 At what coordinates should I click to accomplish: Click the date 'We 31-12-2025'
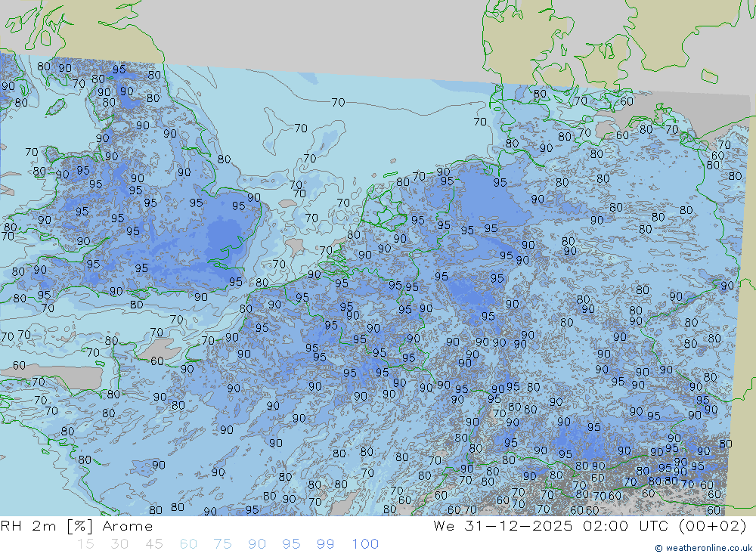pyautogui.click(x=503, y=526)
